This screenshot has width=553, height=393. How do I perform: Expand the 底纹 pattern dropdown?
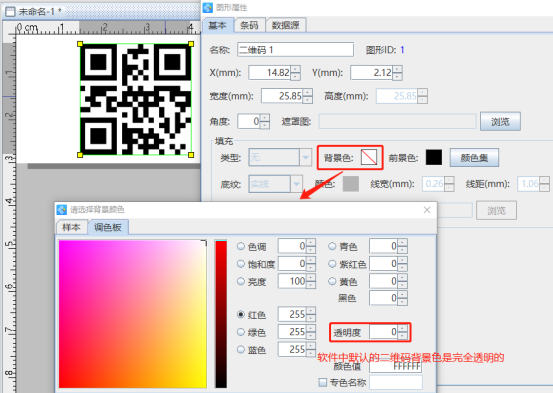pos(296,184)
